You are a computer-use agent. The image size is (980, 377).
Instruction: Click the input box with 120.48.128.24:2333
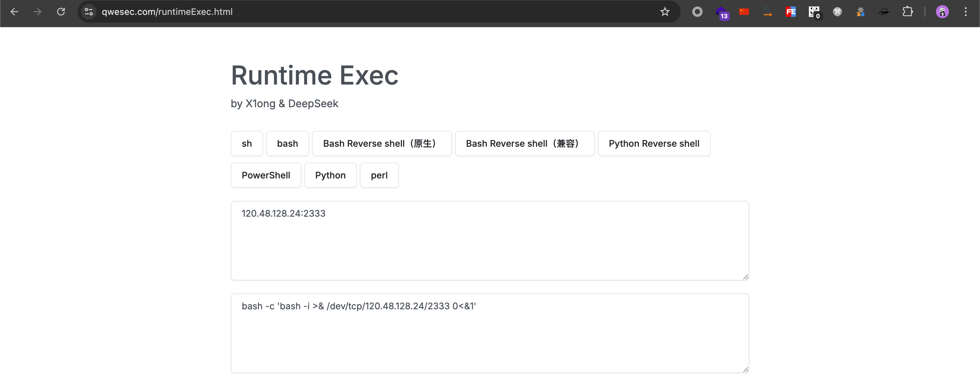489,241
